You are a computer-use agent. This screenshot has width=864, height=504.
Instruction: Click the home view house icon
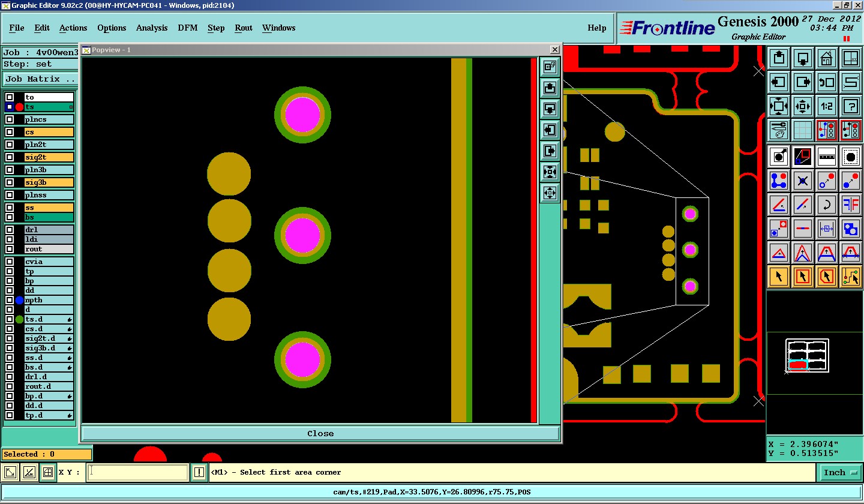827,58
